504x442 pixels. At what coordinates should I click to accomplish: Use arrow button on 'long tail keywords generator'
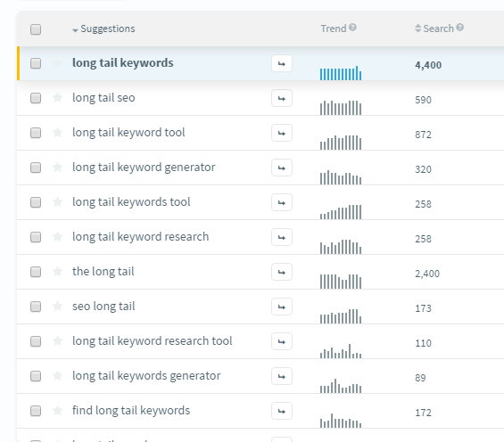[282, 376]
